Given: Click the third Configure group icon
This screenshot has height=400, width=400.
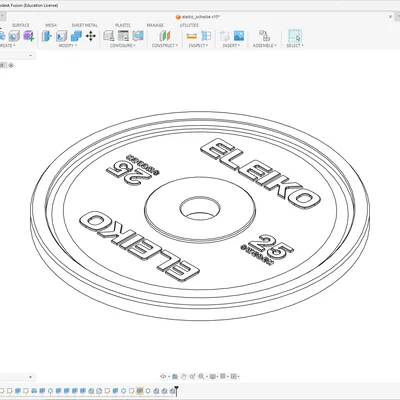Looking at the screenshot, I should [x=138, y=36].
